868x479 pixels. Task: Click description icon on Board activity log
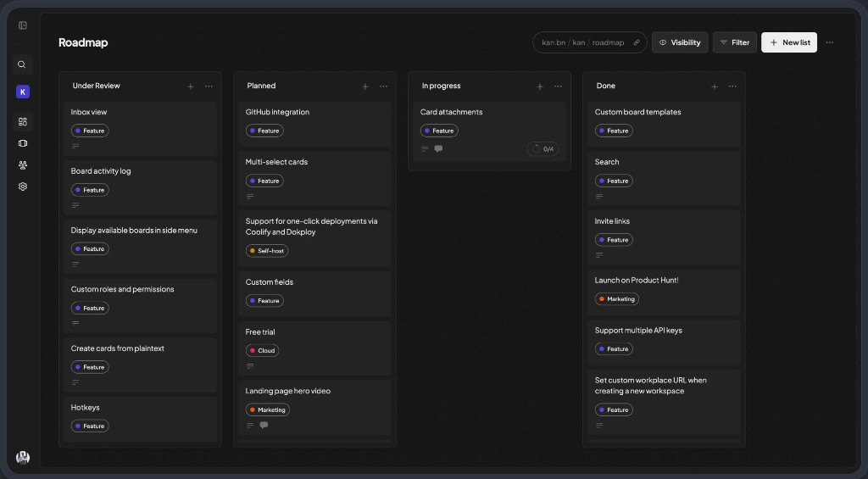pyautogui.click(x=75, y=205)
